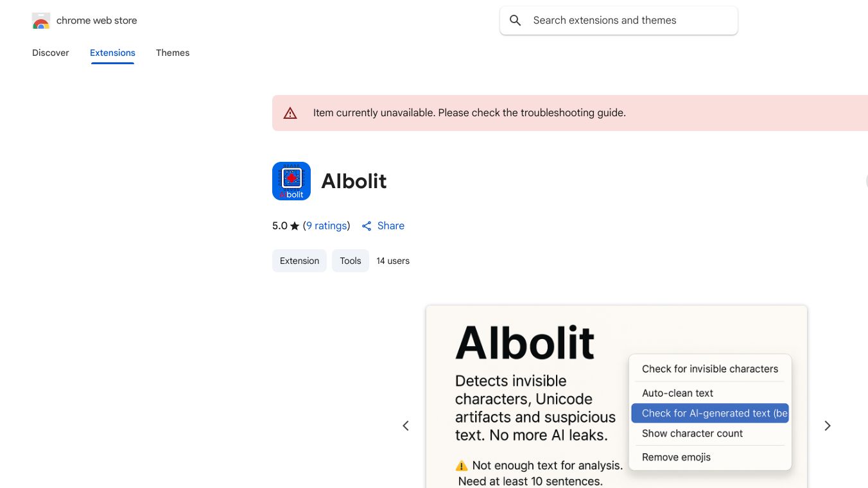Viewport: 868px width, 488px height.
Task: Click the search magnifier icon
Action: [515, 21]
